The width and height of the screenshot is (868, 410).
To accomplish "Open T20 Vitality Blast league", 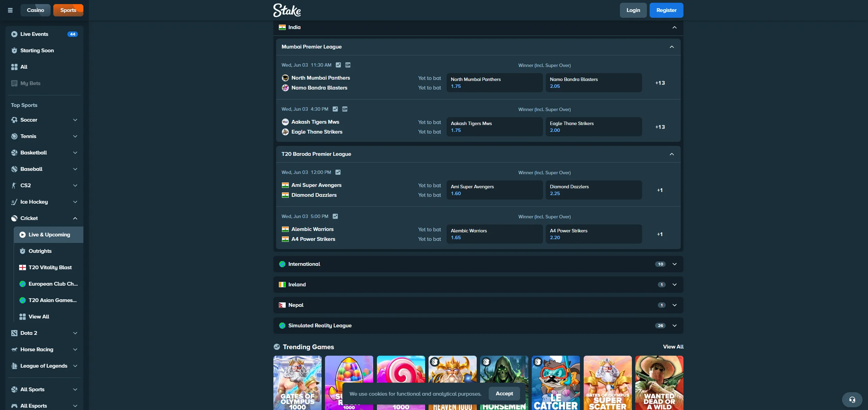I will 49,268.
